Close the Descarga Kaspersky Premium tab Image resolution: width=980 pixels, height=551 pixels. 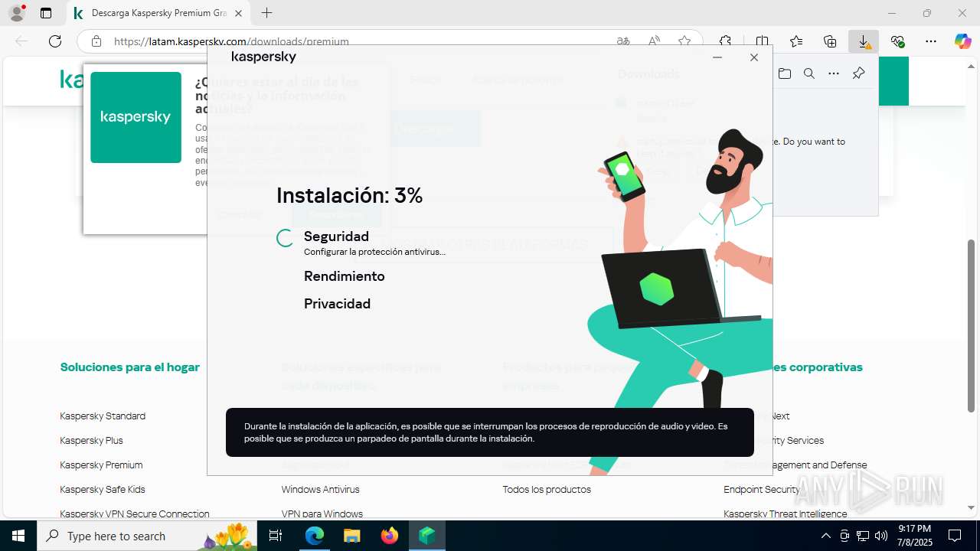click(238, 13)
